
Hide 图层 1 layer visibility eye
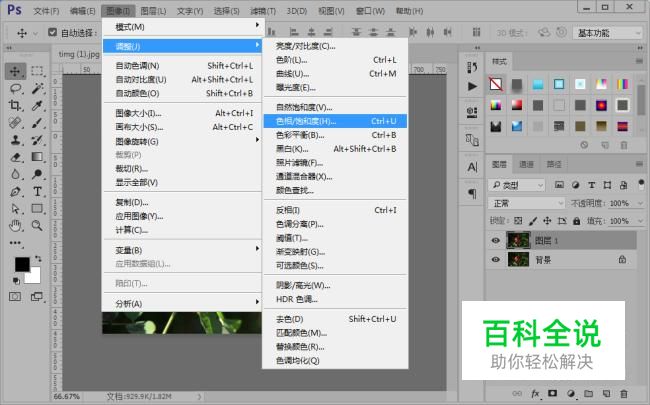495,241
